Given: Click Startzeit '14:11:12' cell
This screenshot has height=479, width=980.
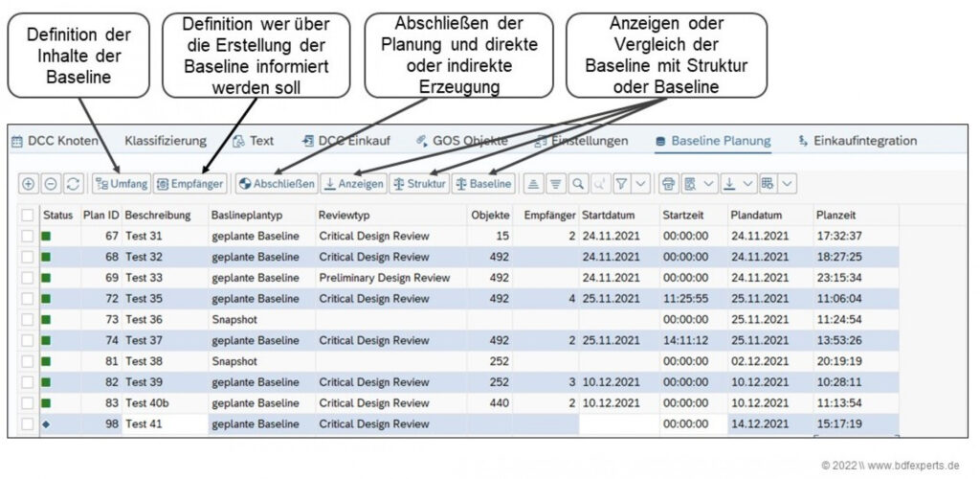Looking at the screenshot, I should 694,341.
